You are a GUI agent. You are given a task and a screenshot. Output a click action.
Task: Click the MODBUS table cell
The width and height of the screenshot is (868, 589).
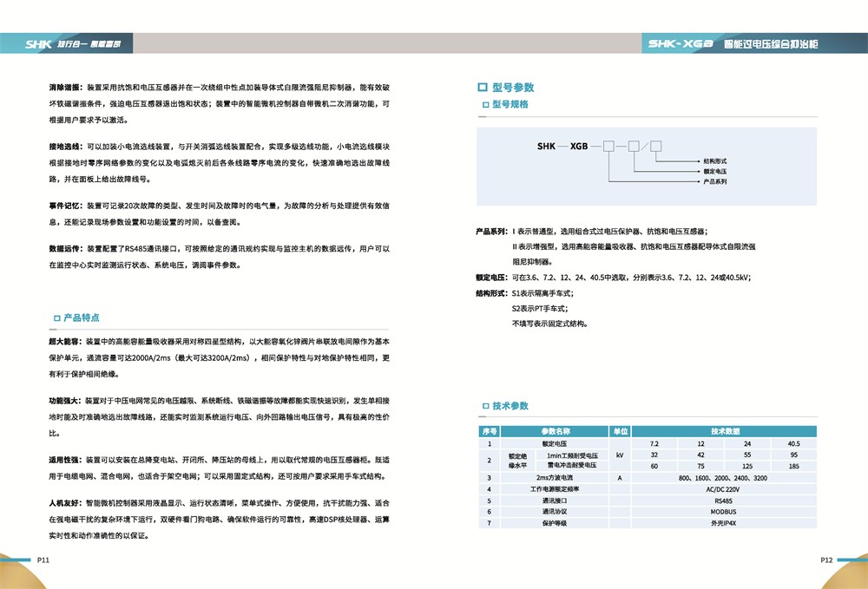(724, 512)
